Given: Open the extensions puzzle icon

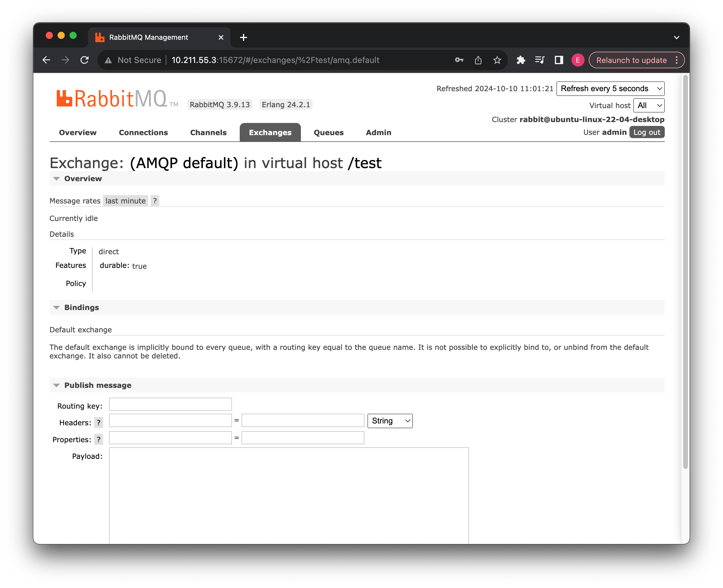Looking at the screenshot, I should pyautogui.click(x=521, y=60).
